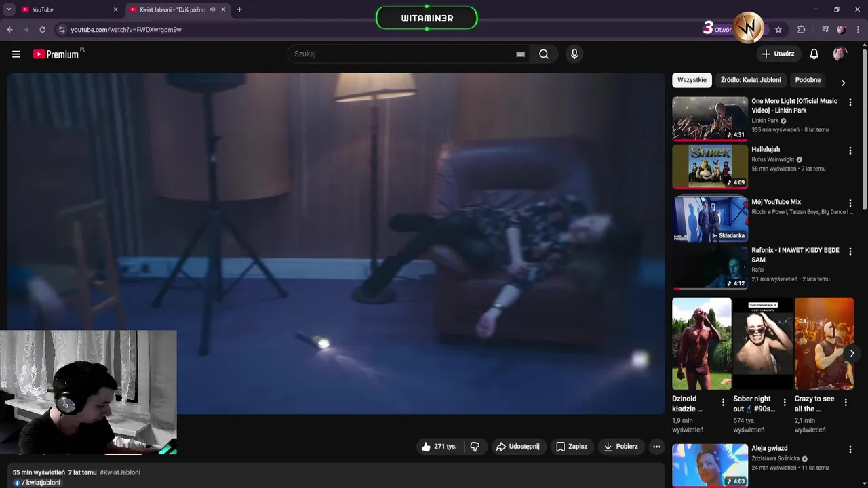Open options menu for Aleja gwiazd
This screenshot has height=488, width=868.
tap(850, 449)
